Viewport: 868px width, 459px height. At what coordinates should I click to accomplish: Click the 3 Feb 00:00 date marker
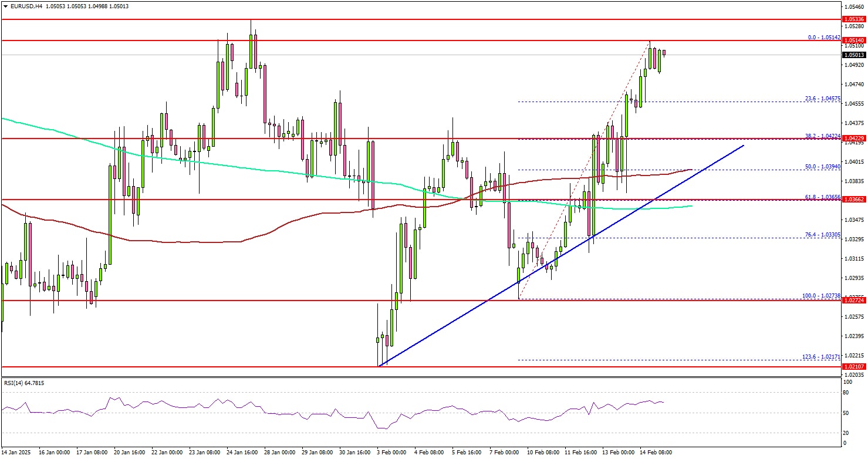pyautogui.click(x=392, y=453)
